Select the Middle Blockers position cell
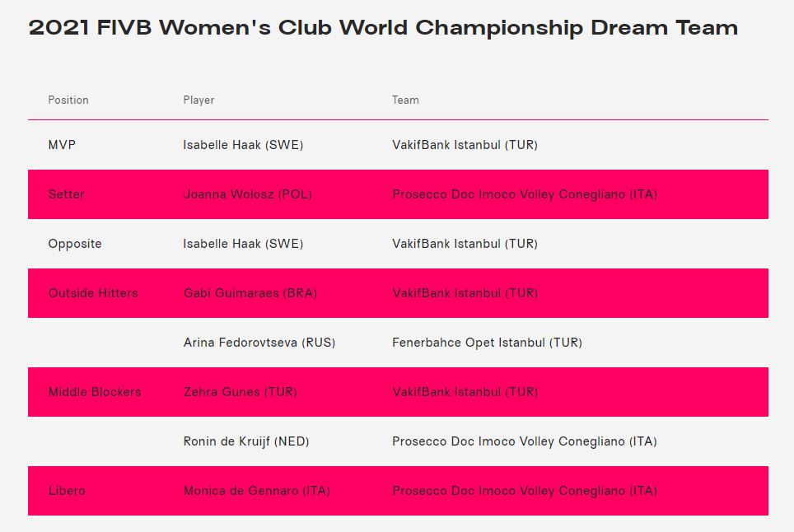This screenshot has width=794, height=532. tap(95, 392)
